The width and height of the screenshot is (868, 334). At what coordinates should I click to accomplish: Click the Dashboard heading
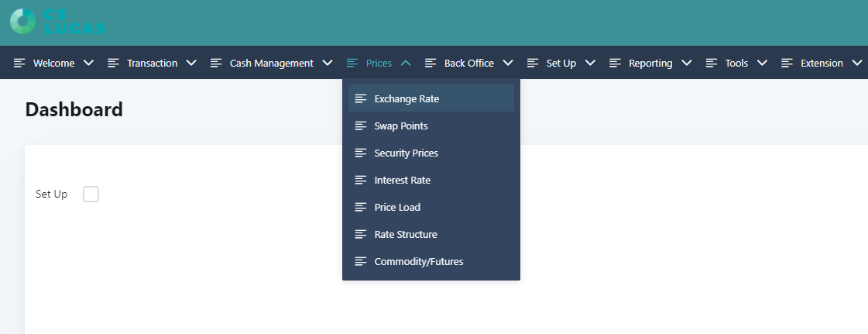[x=74, y=110]
